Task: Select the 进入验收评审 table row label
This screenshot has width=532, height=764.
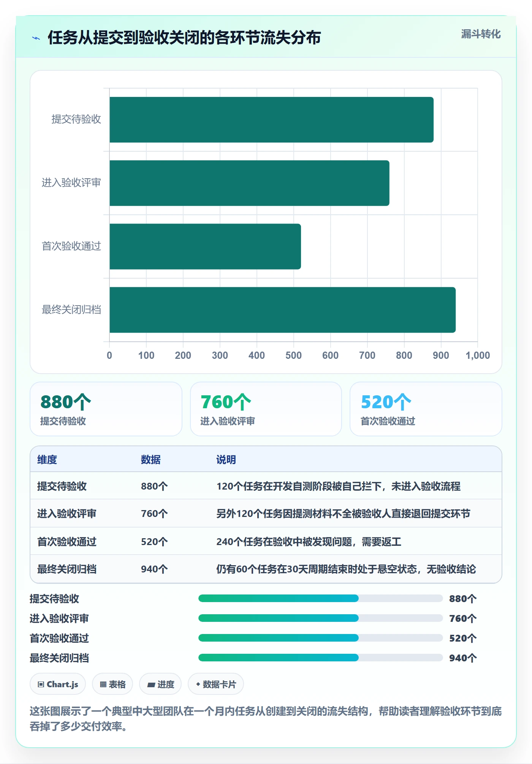Action: (67, 514)
